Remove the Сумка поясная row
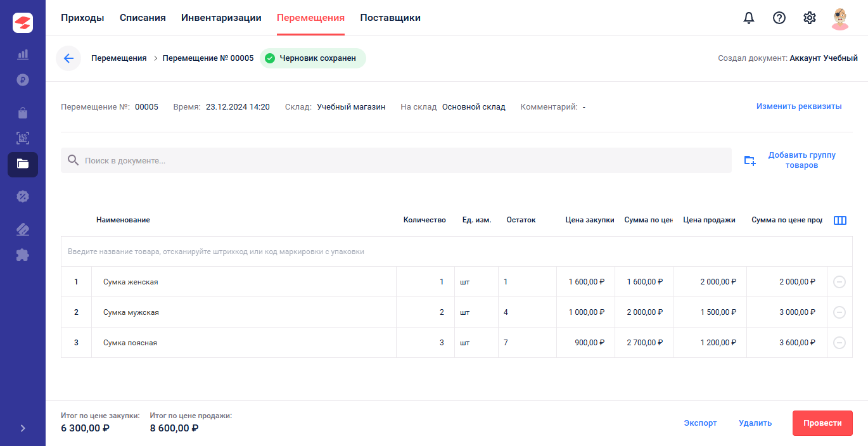This screenshot has height=446, width=868. pos(839,343)
